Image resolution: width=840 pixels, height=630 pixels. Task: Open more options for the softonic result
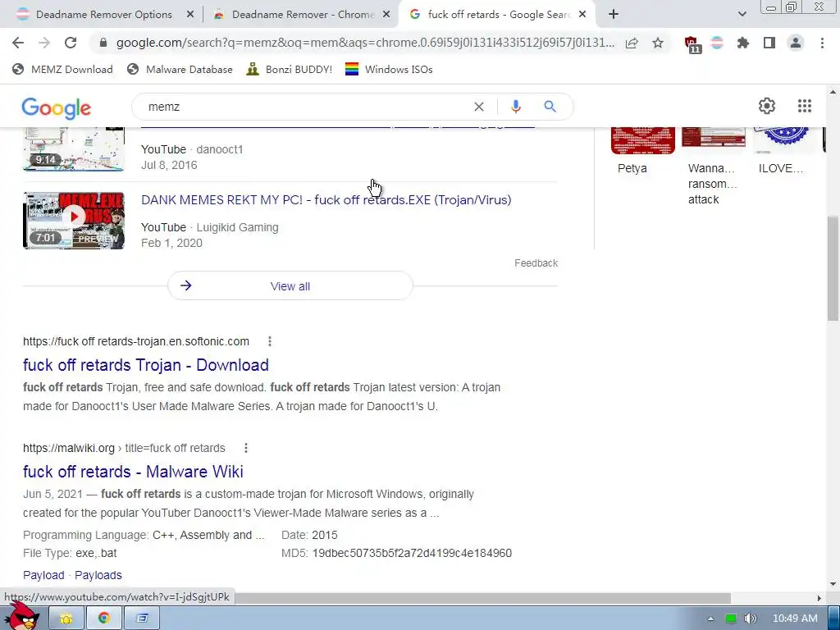[x=269, y=341]
